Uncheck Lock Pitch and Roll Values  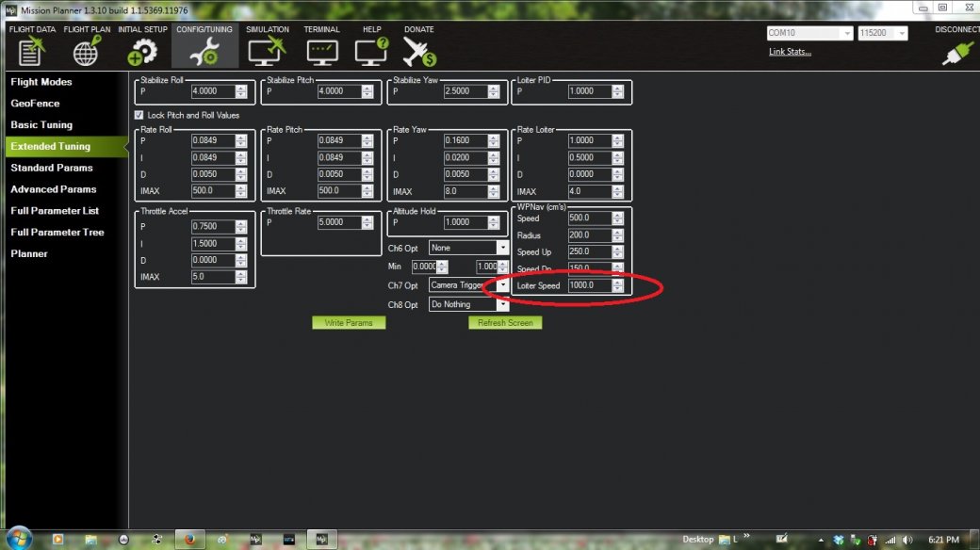point(139,115)
